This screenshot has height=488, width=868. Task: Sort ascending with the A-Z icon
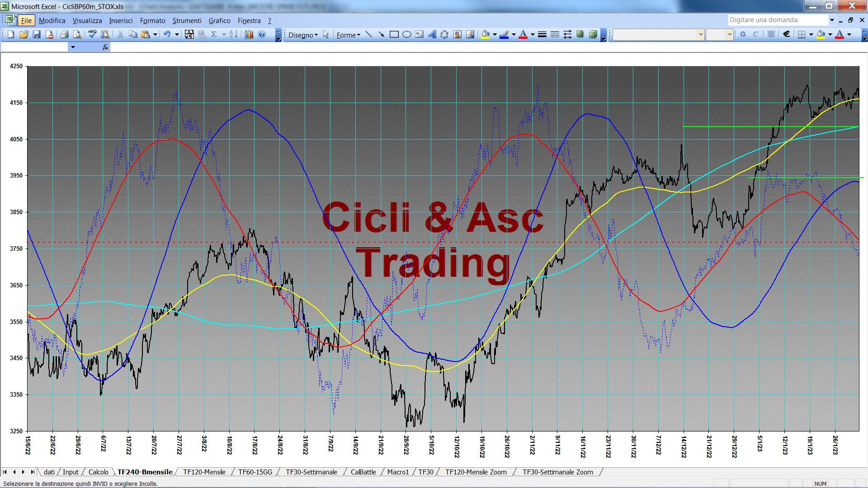pos(233,34)
